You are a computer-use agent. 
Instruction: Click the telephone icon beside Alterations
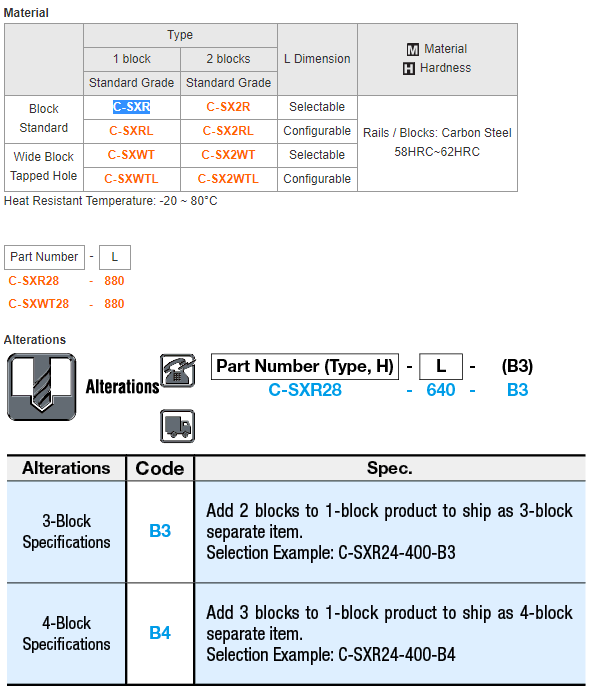(177, 370)
